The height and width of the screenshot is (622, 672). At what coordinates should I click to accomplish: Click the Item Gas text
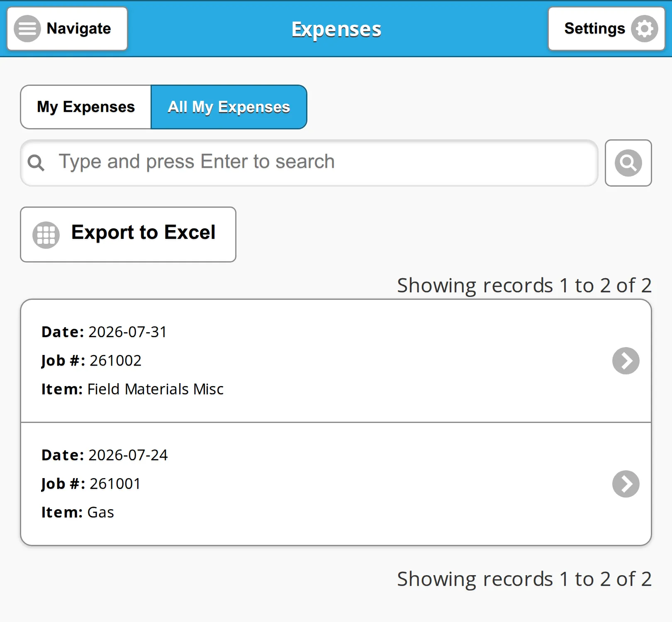[78, 513]
